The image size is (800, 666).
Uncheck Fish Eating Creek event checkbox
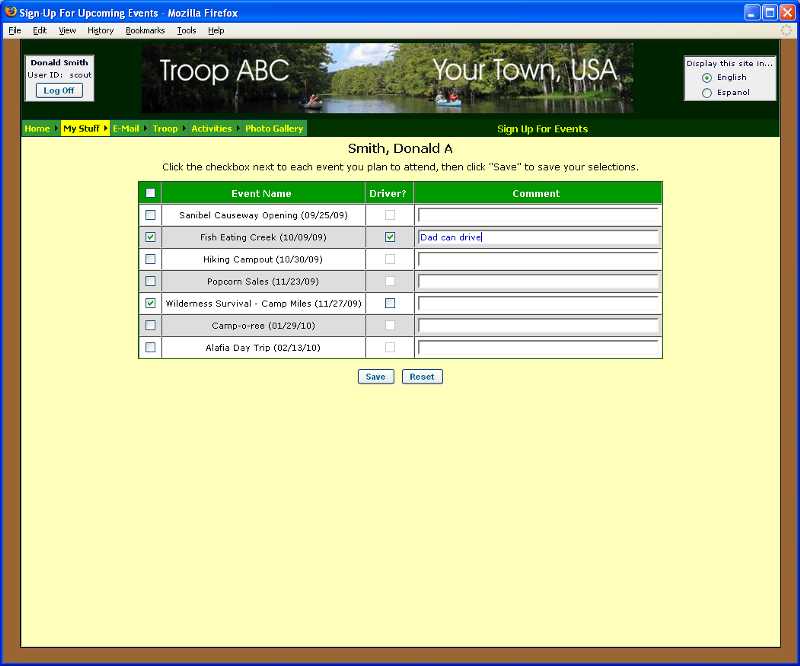150,237
